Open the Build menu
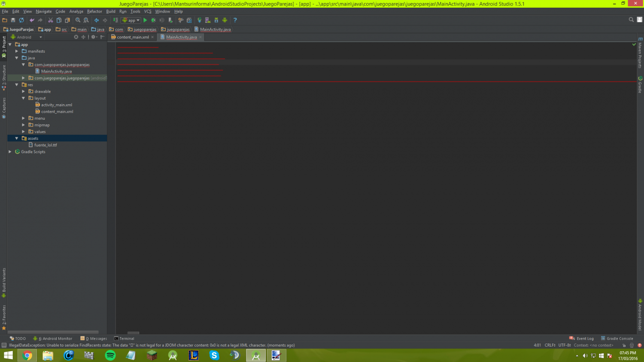This screenshot has width=644, height=362. 111,12
